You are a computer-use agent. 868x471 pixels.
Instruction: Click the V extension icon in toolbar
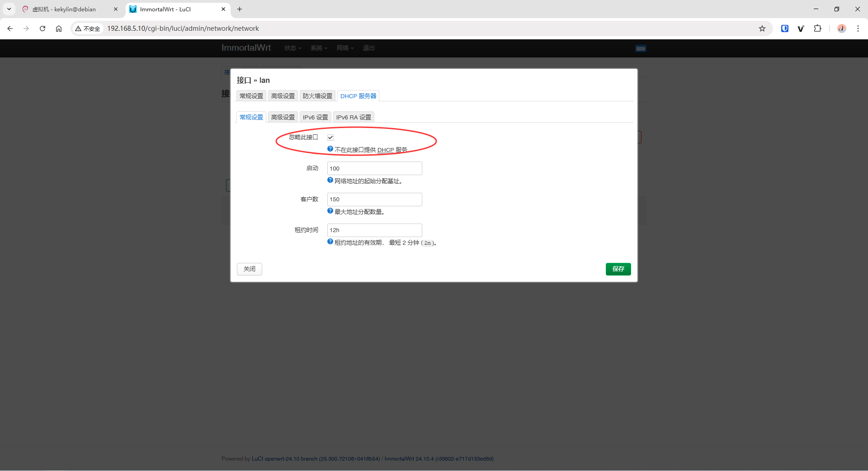click(801, 28)
